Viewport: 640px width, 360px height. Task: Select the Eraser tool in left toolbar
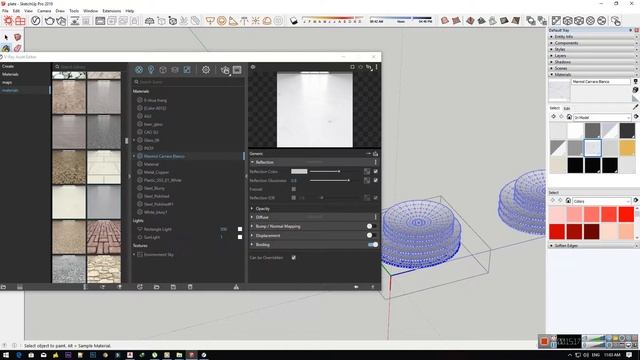pyautogui.click(x=18, y=48)
